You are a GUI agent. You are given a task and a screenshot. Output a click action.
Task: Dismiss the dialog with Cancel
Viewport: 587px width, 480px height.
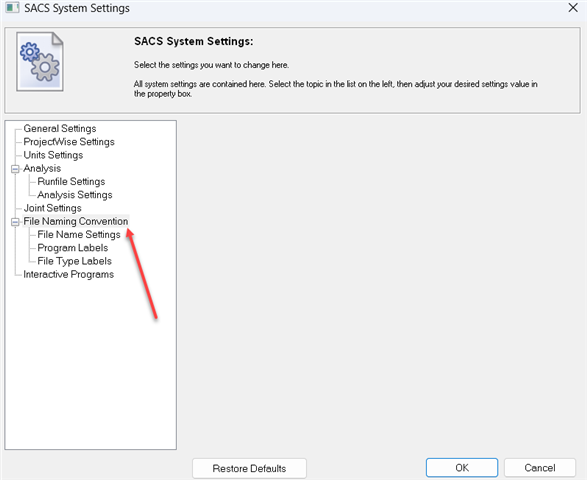tap(540, 468)
